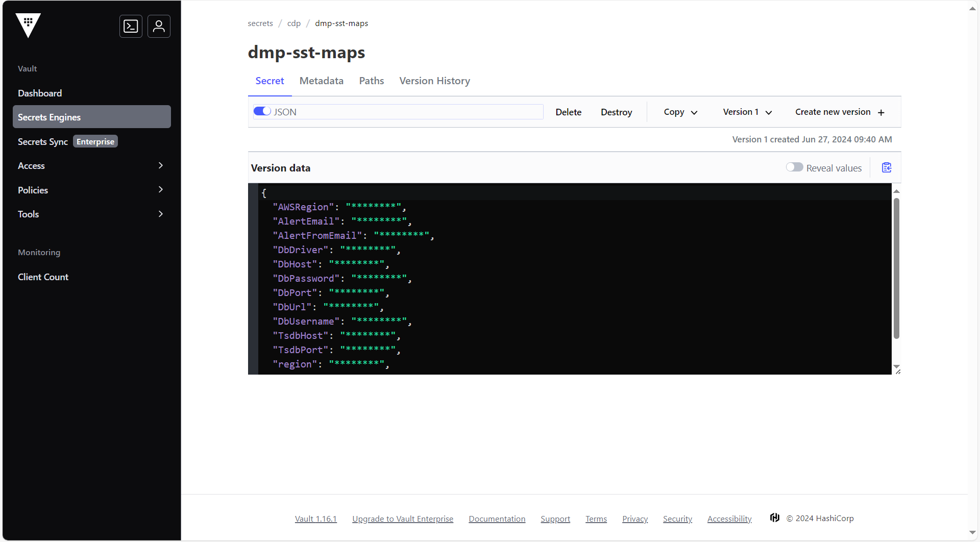Switch to the Metadata tab
The width and height of the screenshot is (980, 542).
[x=321, y=81]
